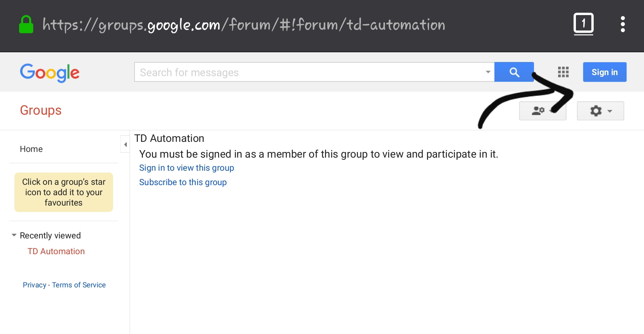Image resolution: width=644 pixels, height=334 pixels.
Task: Click the blue search magnifier button
Action: point(514,72)
